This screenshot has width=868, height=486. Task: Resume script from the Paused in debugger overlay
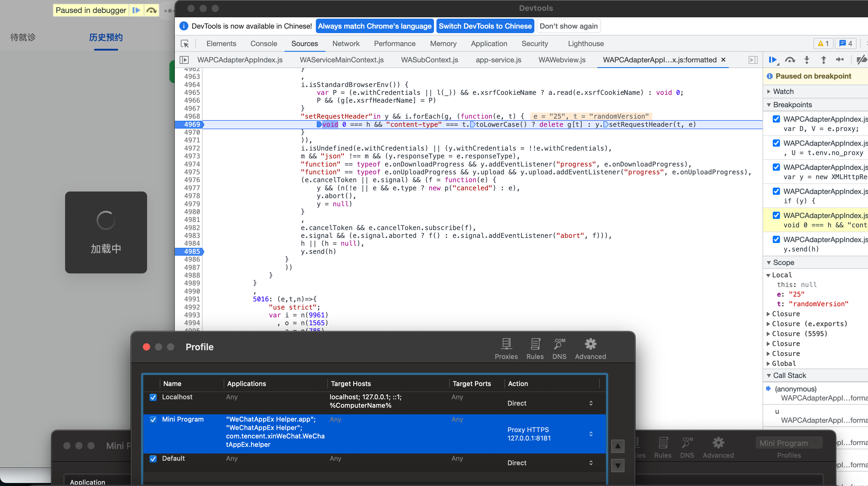136,10
